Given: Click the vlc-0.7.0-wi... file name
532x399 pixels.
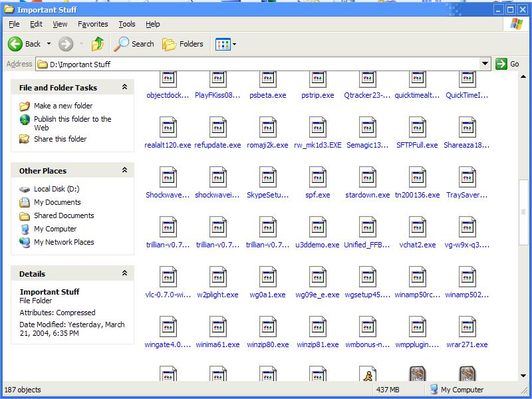Looking at the screenshot, I should click(168, 295).
